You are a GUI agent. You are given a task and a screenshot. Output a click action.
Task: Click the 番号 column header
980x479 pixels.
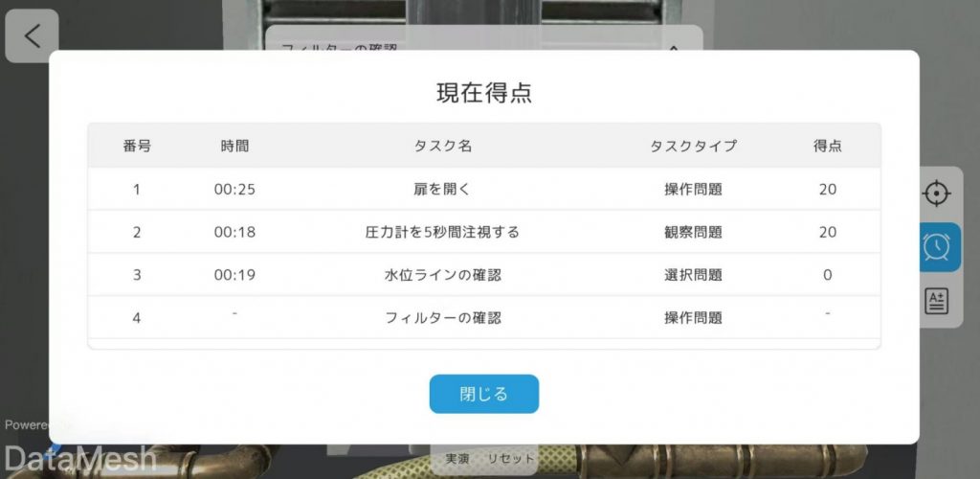point(137,147)
